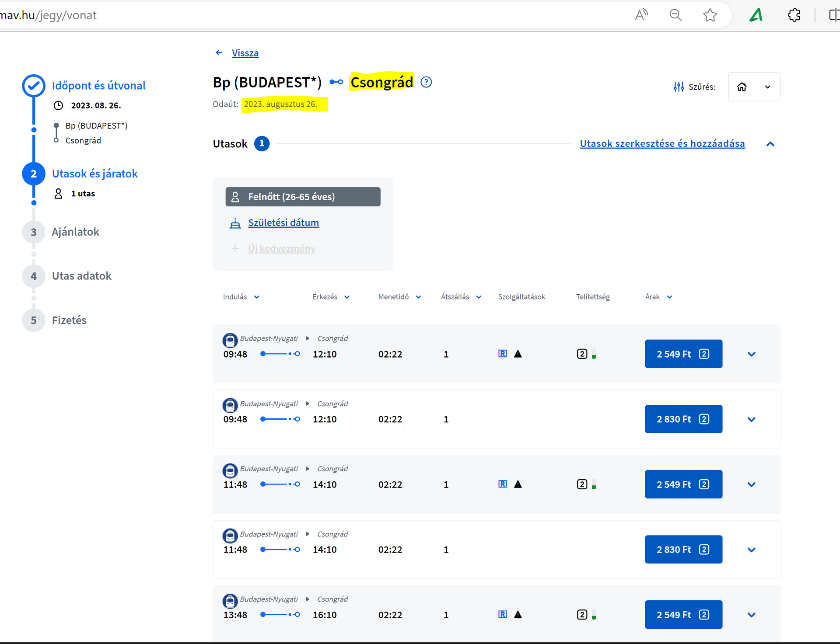Image resolution: width=840 pixels, height=644 pixels.
Task: Click the back arrow next to Vissza
Action: click(x=219, y=53)
